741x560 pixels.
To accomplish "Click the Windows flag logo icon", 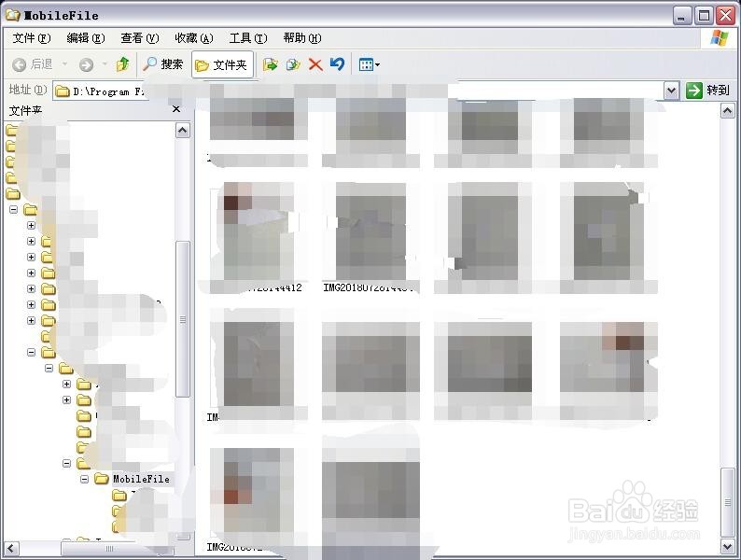I will (719, 38).
